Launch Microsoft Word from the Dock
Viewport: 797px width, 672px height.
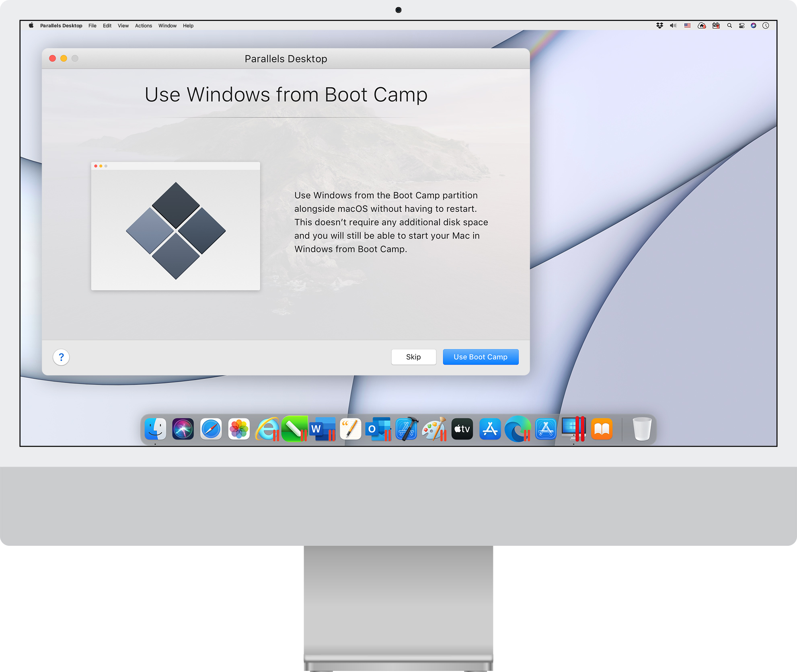click(x=322, y=429)
